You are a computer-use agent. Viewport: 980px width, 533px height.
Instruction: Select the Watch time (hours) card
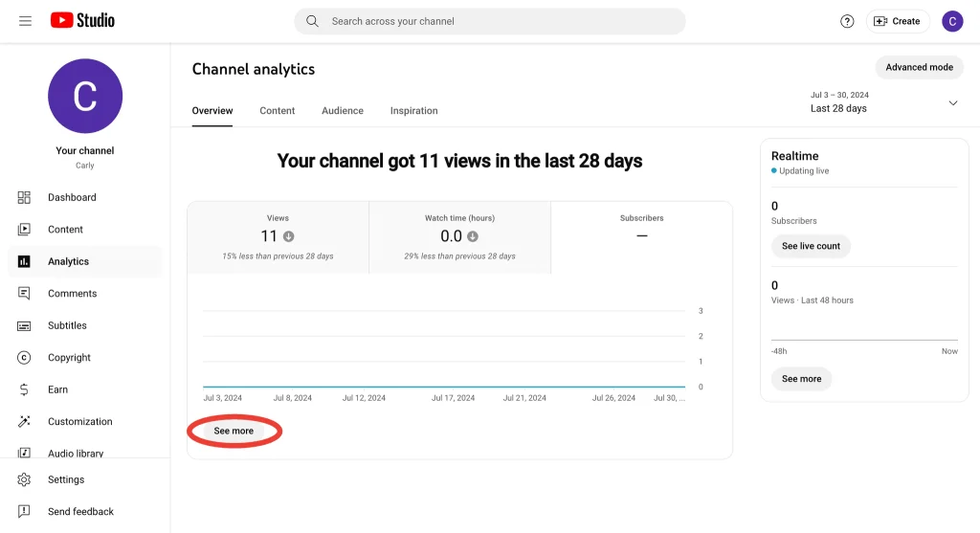coord(459,237)
